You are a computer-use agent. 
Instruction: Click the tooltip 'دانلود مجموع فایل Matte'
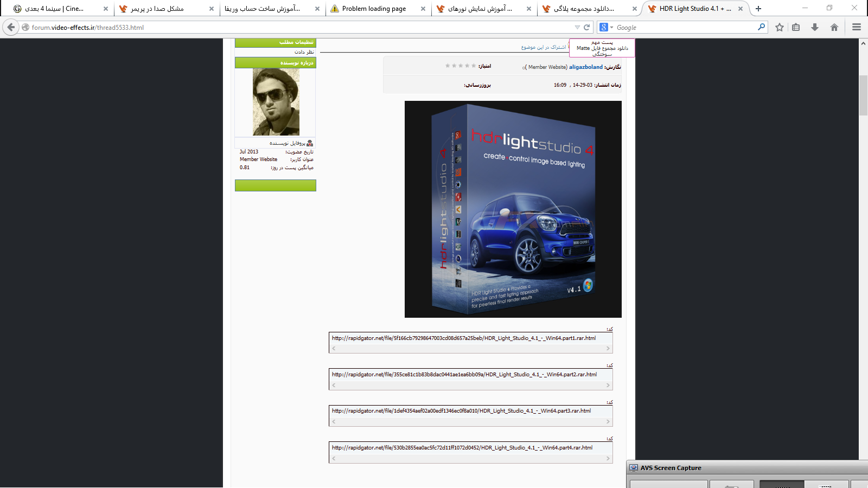[x=602, y=48]
